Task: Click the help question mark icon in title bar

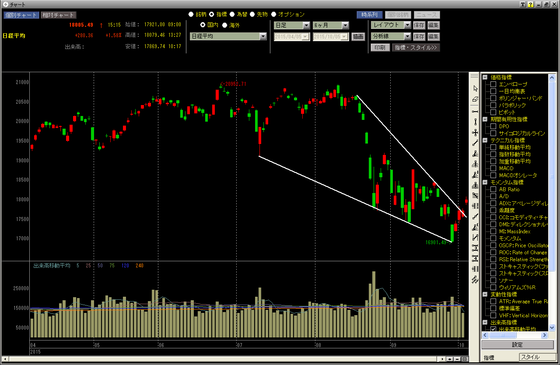Action: (530, 4)
